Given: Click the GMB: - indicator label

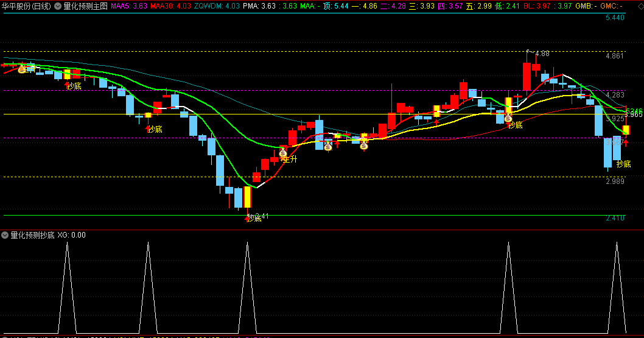Looking at the screenshot, I should point(586,6).
